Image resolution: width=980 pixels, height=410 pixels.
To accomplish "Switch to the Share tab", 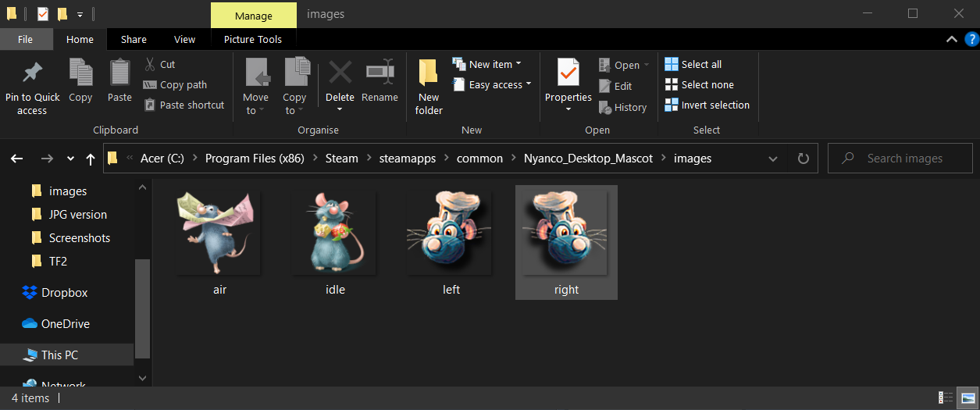I will click(134, 39).
